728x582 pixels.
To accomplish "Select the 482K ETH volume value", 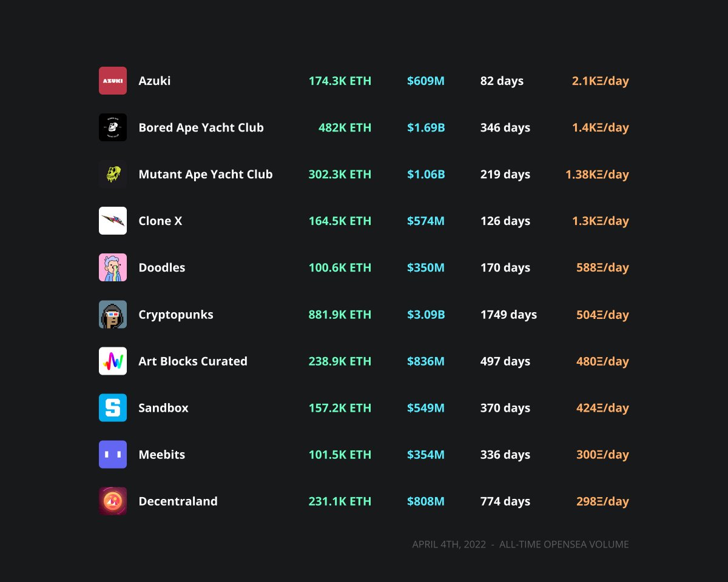I will click(x=345, y=127).
